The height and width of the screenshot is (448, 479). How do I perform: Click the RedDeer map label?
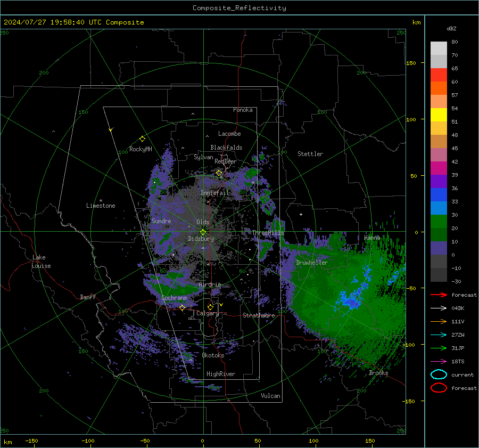click(x=226, y=161)
